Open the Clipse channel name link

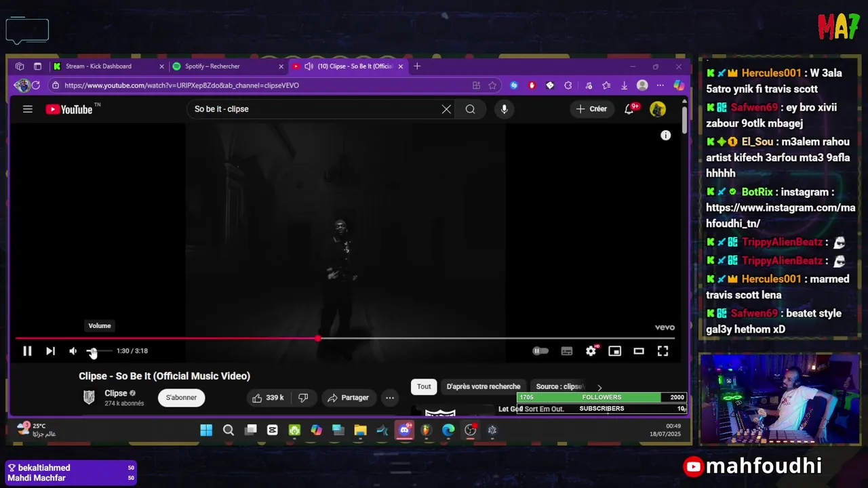tap(116, 393)
